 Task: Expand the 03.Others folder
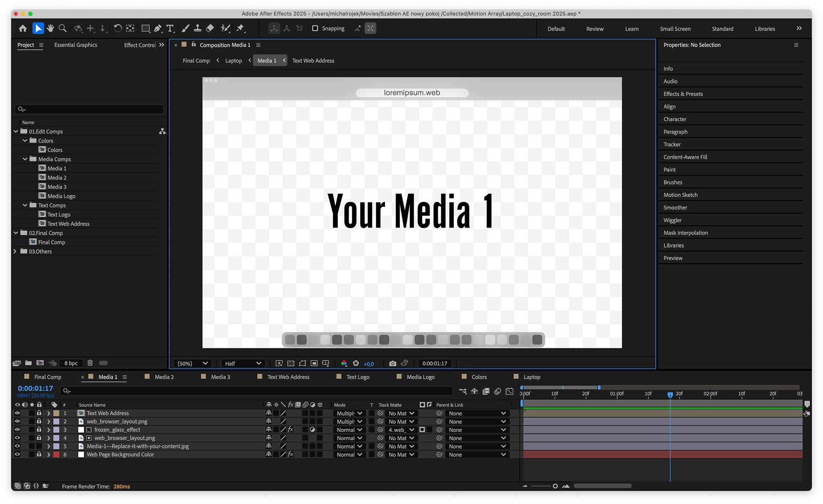[15, 252]
